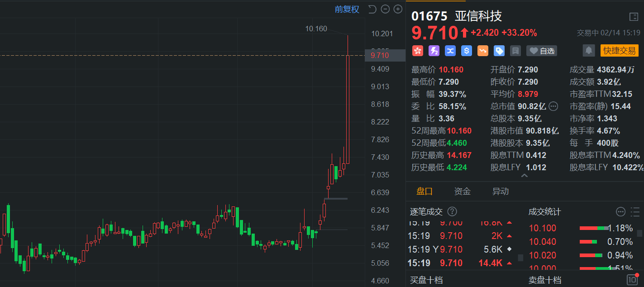
Task: Zoom out the chart with minus icon
Action: click(x=385, y=9)
